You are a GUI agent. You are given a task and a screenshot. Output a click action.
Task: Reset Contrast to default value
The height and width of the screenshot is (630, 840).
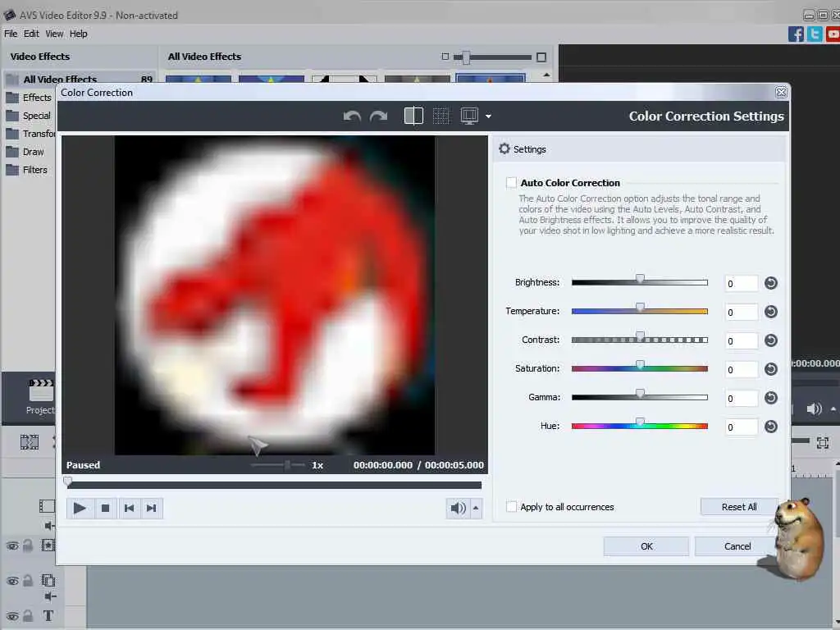(x=771, y=340)
